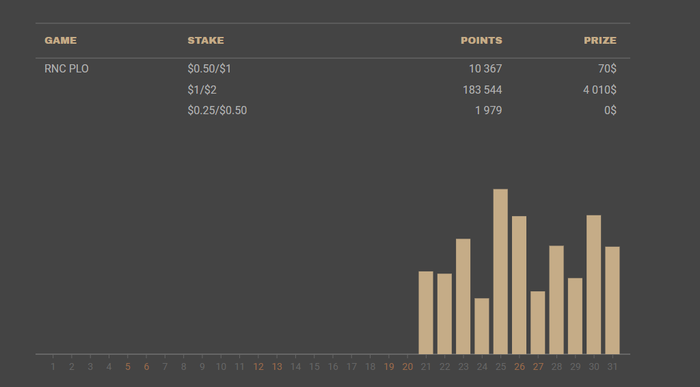Click the bar for day 24
700x387 pixels.
coord(482,326)
